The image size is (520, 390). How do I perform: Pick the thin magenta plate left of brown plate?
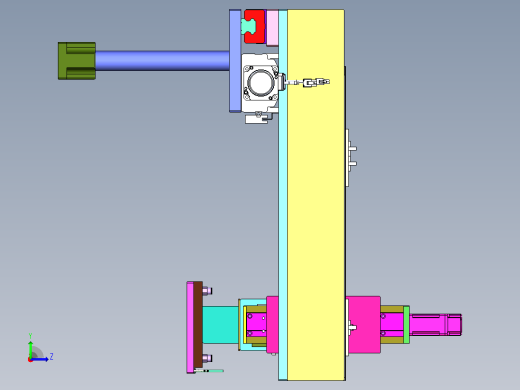click(x=190, y=327)
